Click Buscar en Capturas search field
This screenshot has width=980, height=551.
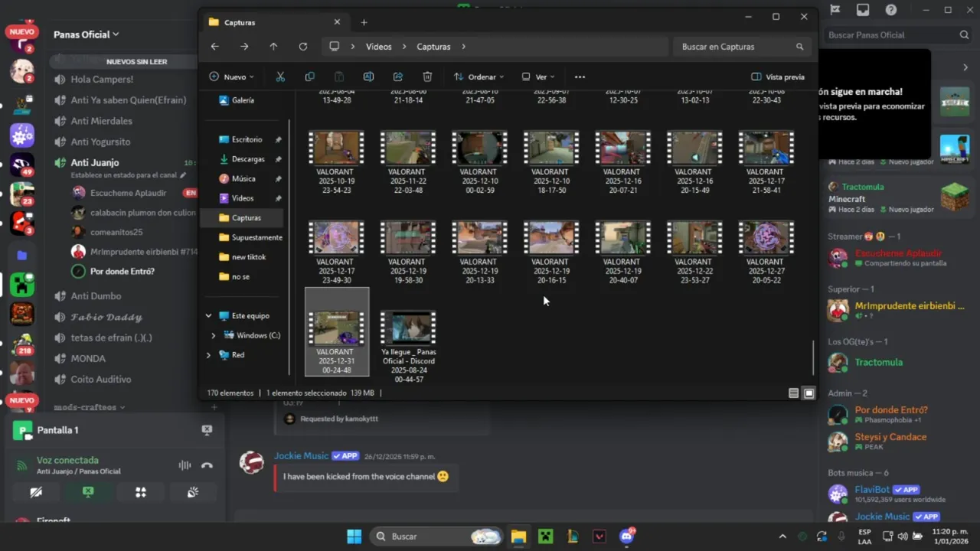coord(741,47)
